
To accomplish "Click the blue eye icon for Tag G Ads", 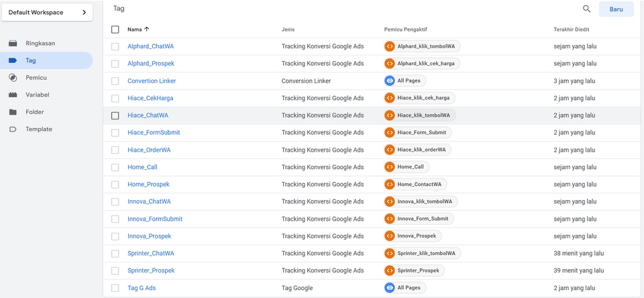I will (390, 288).
